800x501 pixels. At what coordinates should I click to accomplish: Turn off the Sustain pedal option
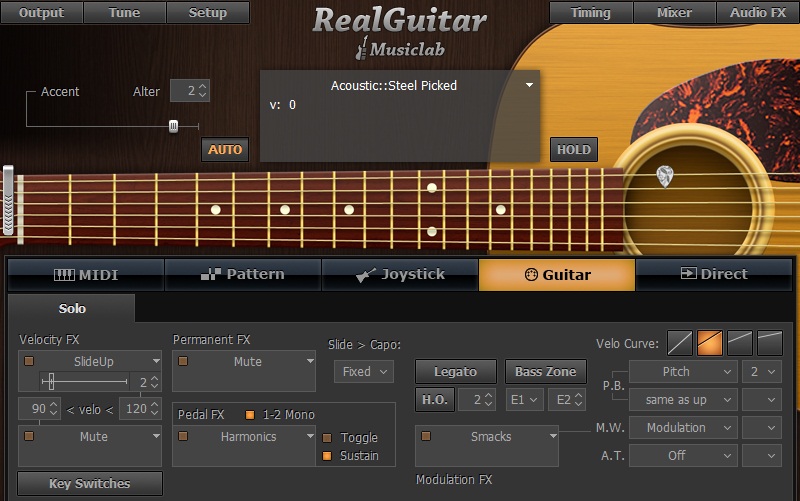[327, 456]
